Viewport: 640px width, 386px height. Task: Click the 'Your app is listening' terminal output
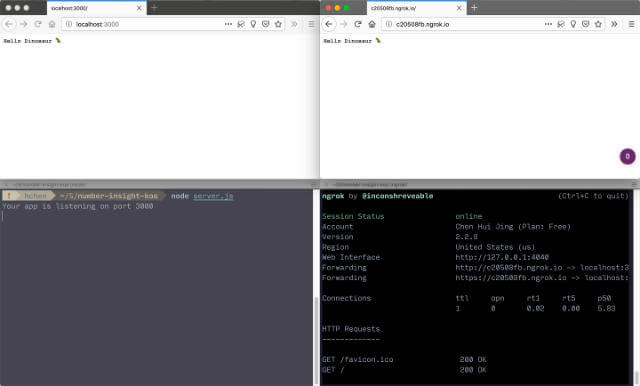click(x=78, y=206)
